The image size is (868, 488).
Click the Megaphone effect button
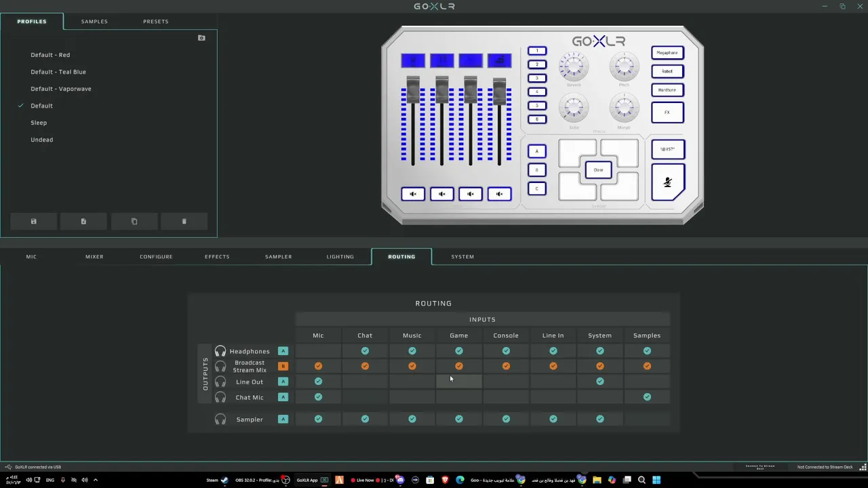click(x=667, y=53)
